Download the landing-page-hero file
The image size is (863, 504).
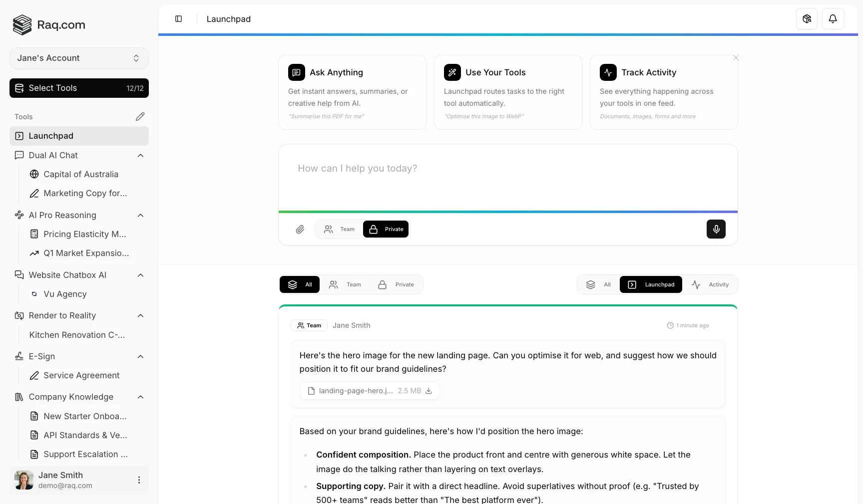click(429, 391)
